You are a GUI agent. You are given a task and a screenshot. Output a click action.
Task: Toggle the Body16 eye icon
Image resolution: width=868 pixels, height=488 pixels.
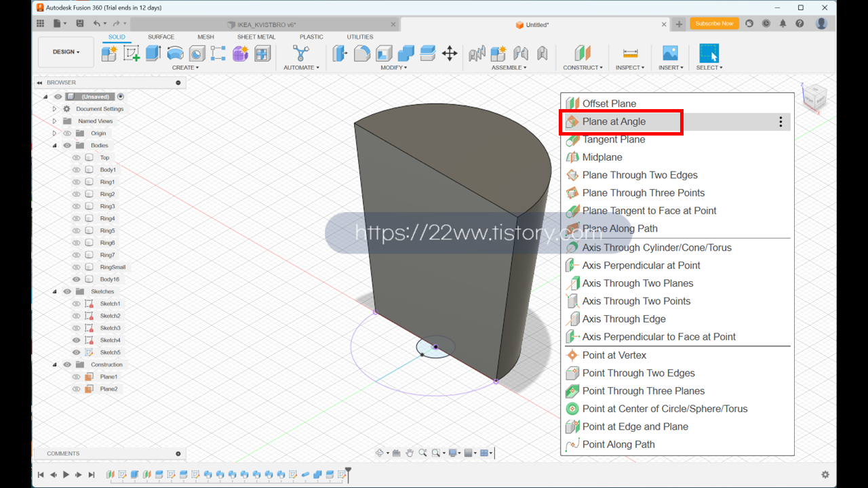[77, 279]
